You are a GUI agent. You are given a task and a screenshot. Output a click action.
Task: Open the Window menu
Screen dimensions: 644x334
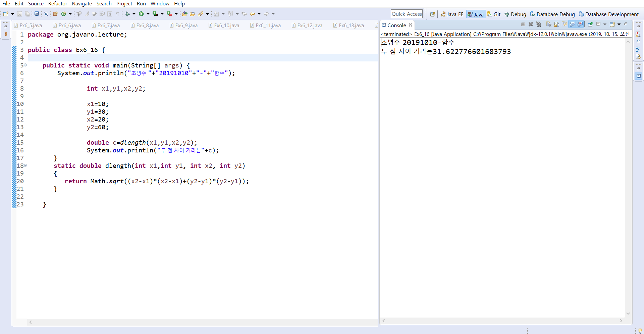coord(160,3)
